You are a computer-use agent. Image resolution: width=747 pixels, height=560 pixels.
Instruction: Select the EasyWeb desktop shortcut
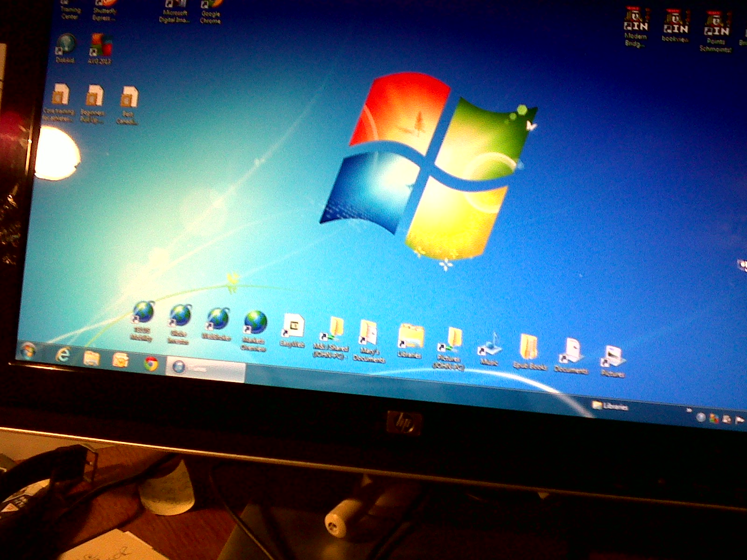pyautogui.click(x=293, y=328)
